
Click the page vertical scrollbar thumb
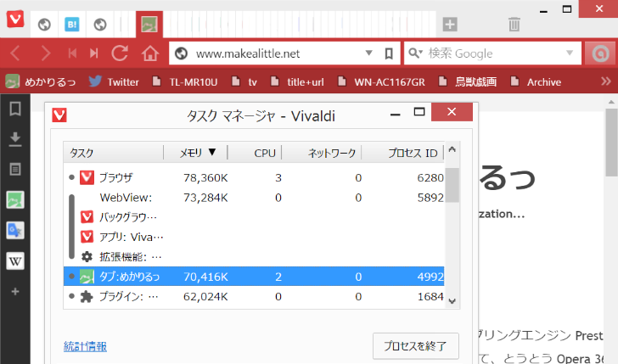(x=611, y=143)
